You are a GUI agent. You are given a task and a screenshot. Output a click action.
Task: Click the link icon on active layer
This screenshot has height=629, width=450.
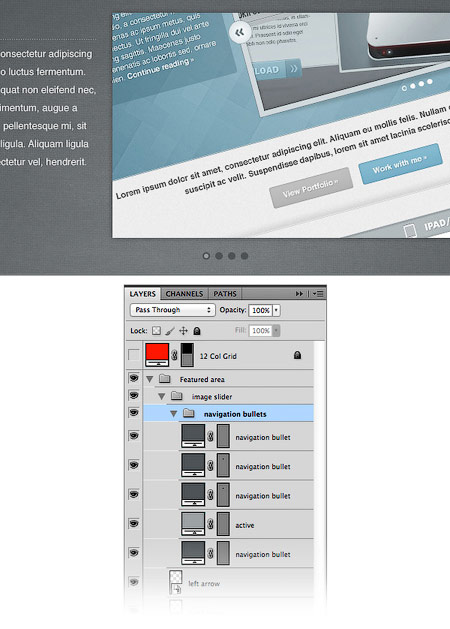[x=210, y=524]
